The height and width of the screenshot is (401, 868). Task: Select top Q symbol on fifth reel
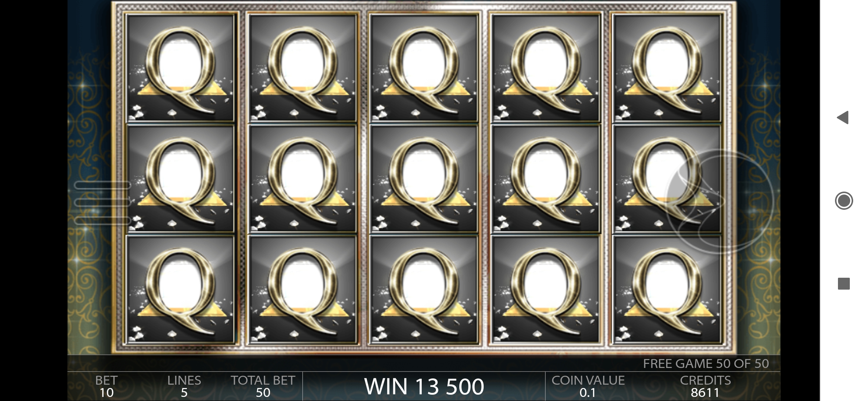667,68
